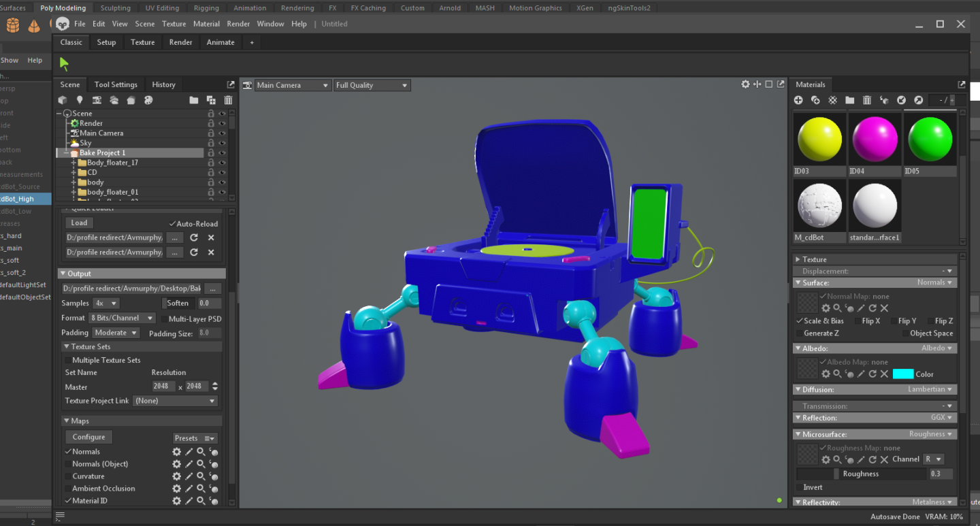Delete material using Materials trash icon
980x526 pixels.
pyautogui.click(x=867, y=100)
